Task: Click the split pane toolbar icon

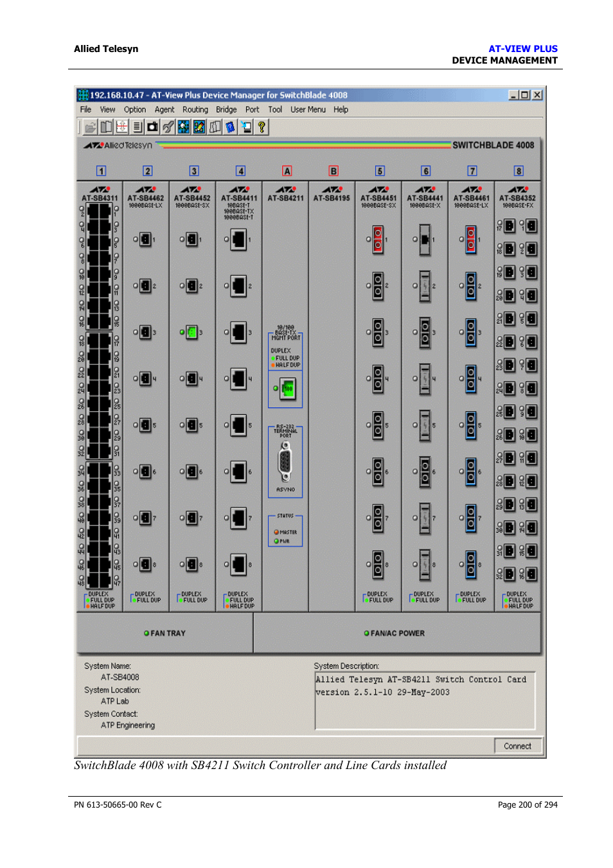Action: 121,127
